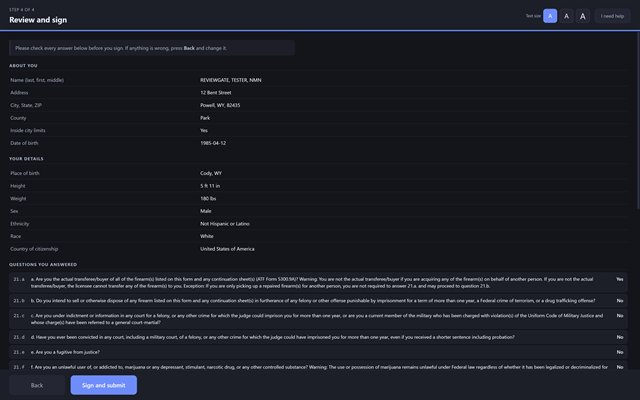Image resolution: width=640 pixels, height=400 pixels.
Task: Click the weight value 180 lbs
Action: coord(208,198)
